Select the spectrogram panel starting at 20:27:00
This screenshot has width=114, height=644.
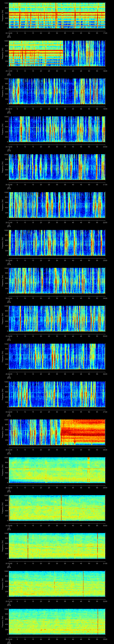point(57,432)
